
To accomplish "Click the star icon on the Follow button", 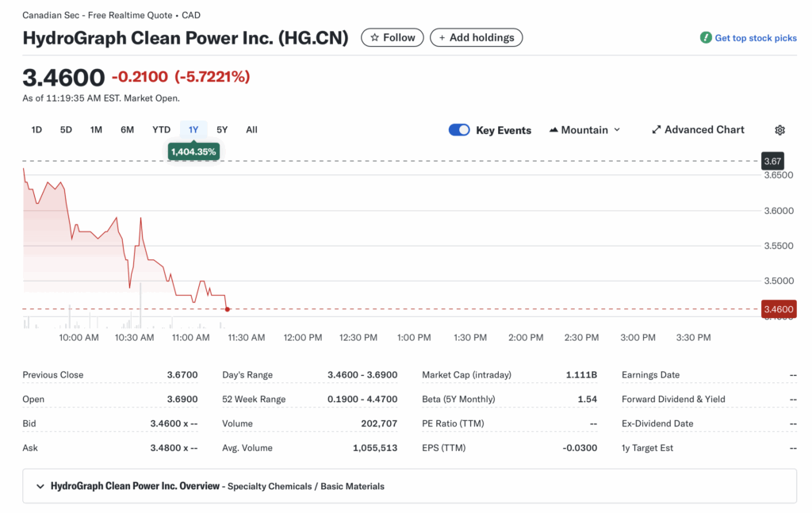I will [x=373, y=37].
